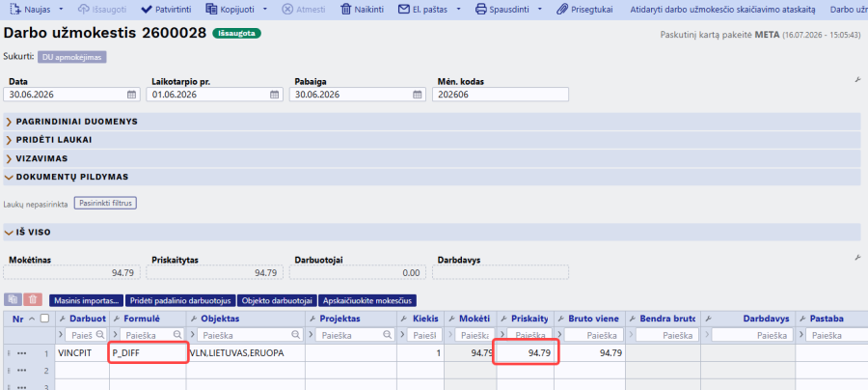This screenshot has height=390, width=868.
Task: Open the calendar picker for Data field
Action: (132, 95)
